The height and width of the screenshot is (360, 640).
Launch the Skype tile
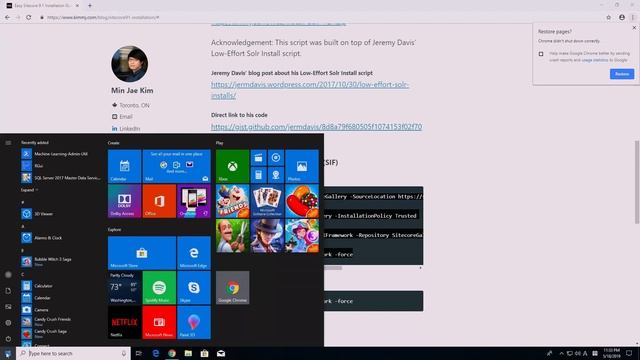pos(194,288)
